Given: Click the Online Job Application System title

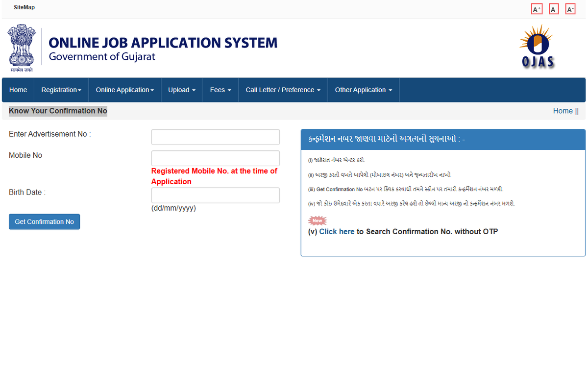Looking at the screenshot, I should pos(163,43).
